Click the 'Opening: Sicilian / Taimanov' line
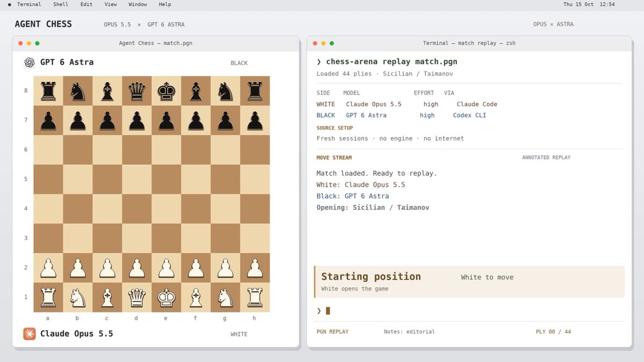 (x=373, y=207)
